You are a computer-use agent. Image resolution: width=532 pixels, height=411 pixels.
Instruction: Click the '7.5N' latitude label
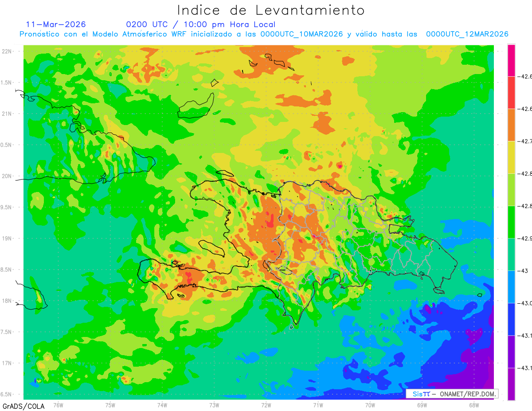tap(6, 332)
